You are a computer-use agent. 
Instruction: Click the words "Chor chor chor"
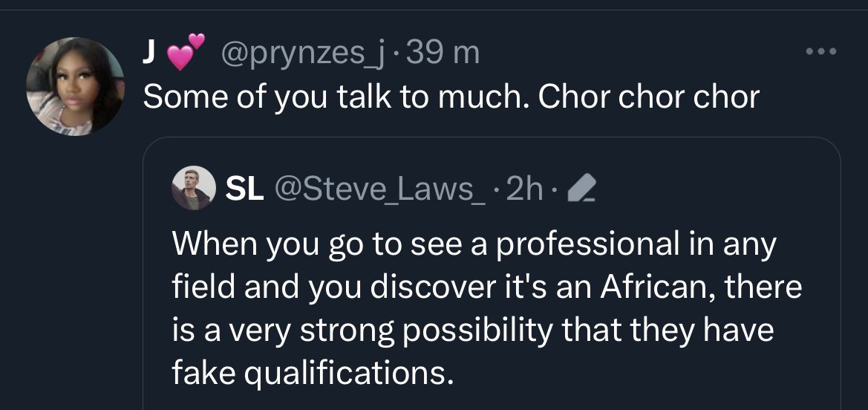[649, 97]
